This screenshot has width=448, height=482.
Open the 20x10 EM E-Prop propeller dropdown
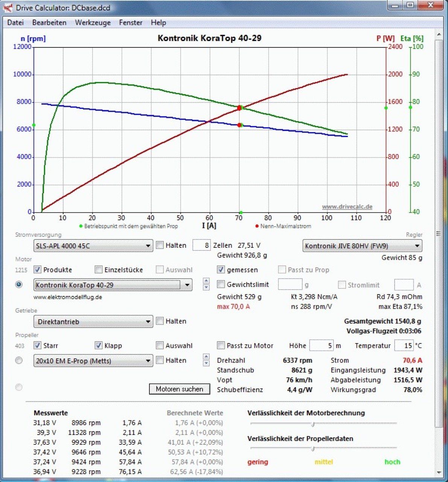pos(93,361)
